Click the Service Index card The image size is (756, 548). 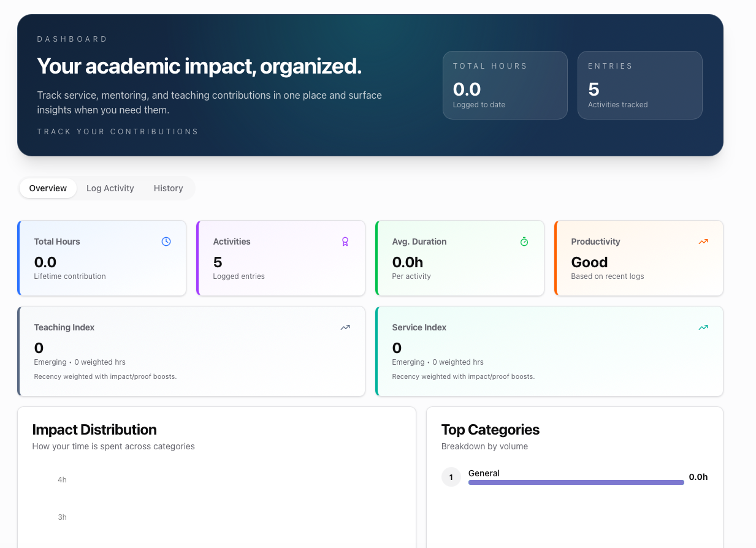pos(549,351)
